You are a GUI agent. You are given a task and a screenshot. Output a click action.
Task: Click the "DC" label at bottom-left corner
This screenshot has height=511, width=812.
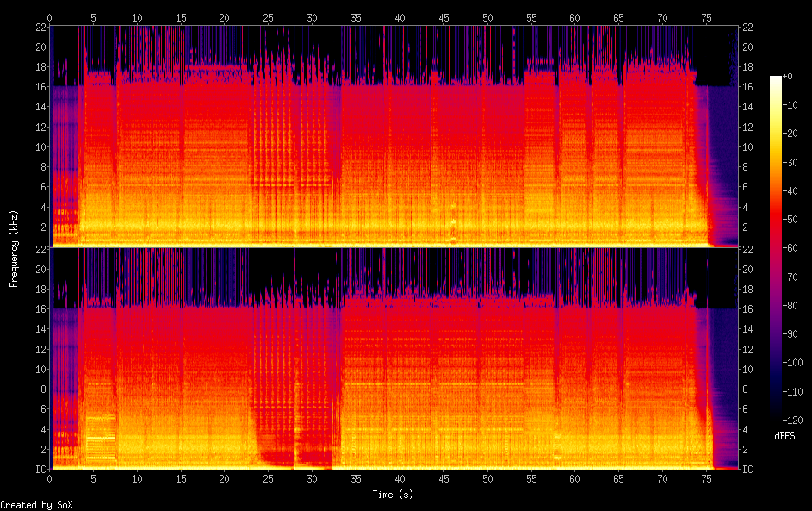point(40,470)
